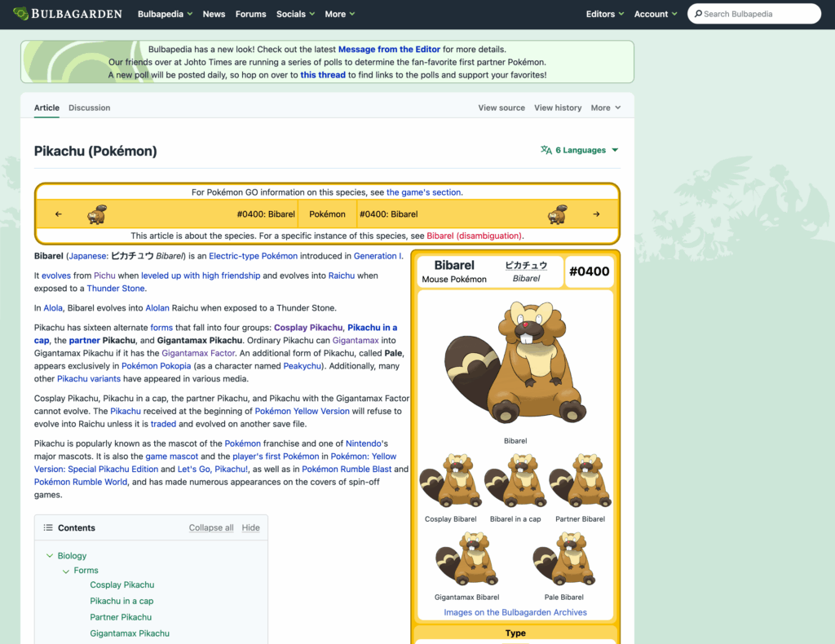Open the Bulbapedia dropdown menu
835x644 pixels.
click(165, 14)
